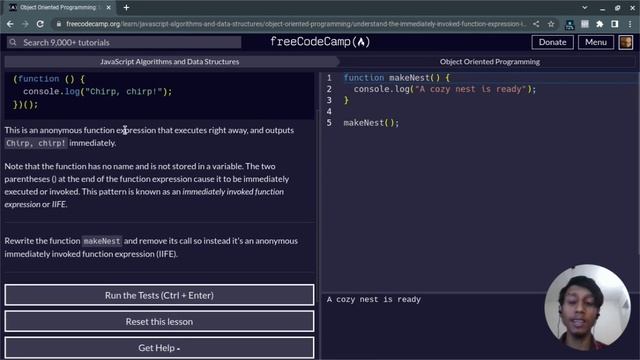Open a new browser tab

[x=126, y=7]
